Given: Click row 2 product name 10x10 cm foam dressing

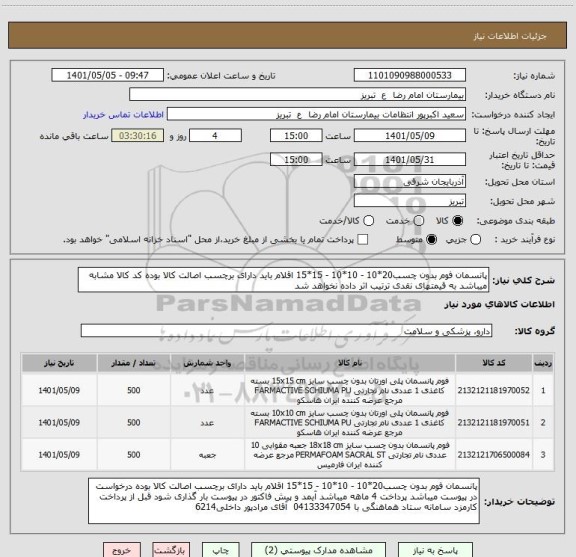Looking at the screenshot, I should [x=350, y=423].
